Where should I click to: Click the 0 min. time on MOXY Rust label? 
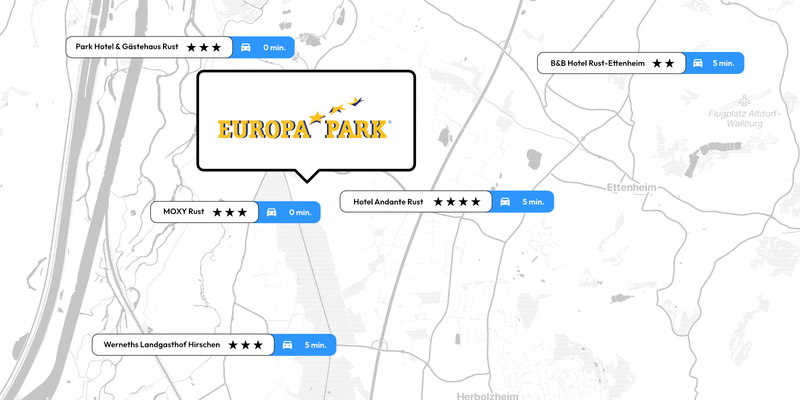pos(300,212)
